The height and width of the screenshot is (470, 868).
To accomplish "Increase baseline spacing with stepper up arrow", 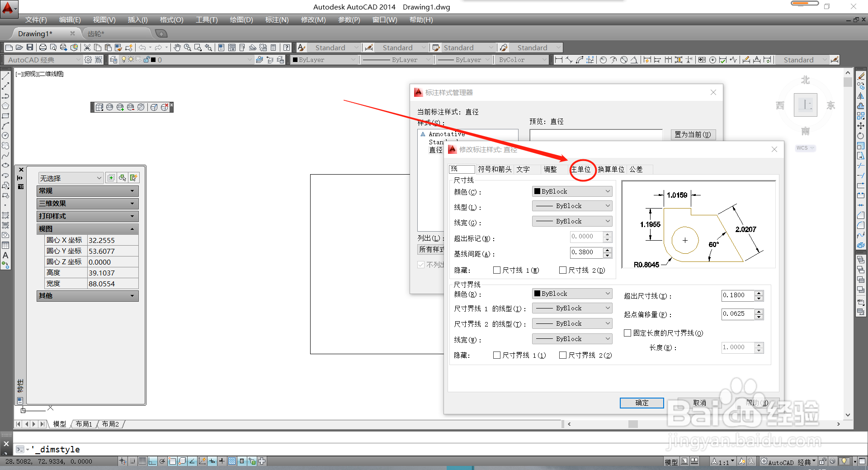I will [x=608, y=250].
